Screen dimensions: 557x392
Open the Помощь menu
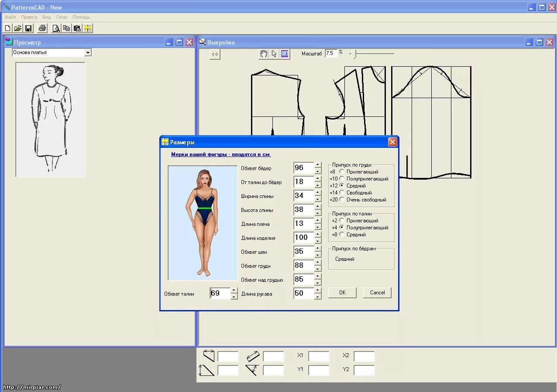tap(81, 17)
